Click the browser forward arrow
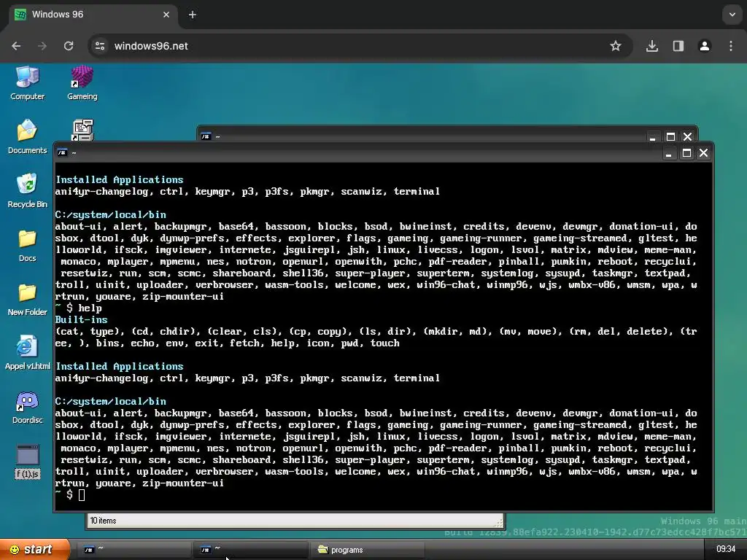747x560 pixels. click(42, 46)
